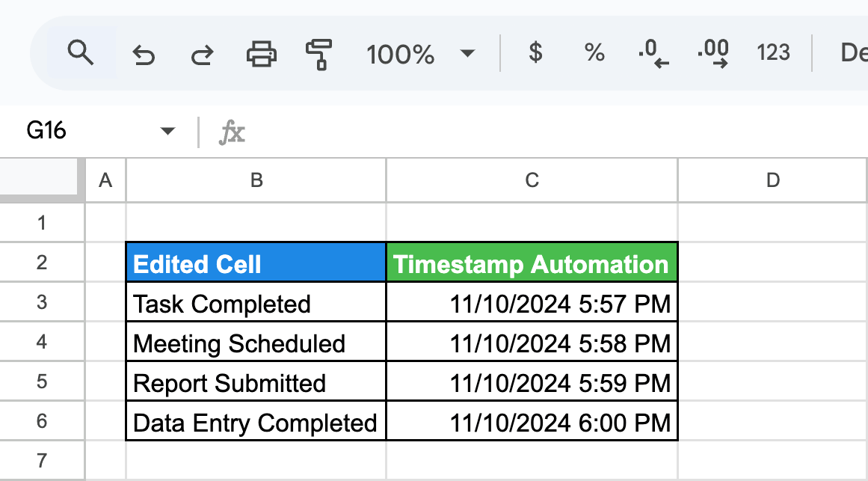Print the spreadsheet
868x481 pixels.
[x=261, y=54]
